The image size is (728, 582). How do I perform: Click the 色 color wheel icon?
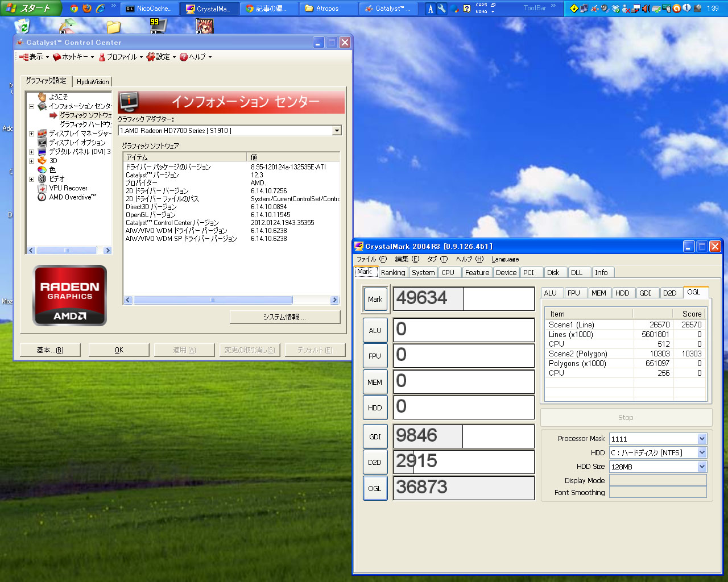click(x=42, y=170)
